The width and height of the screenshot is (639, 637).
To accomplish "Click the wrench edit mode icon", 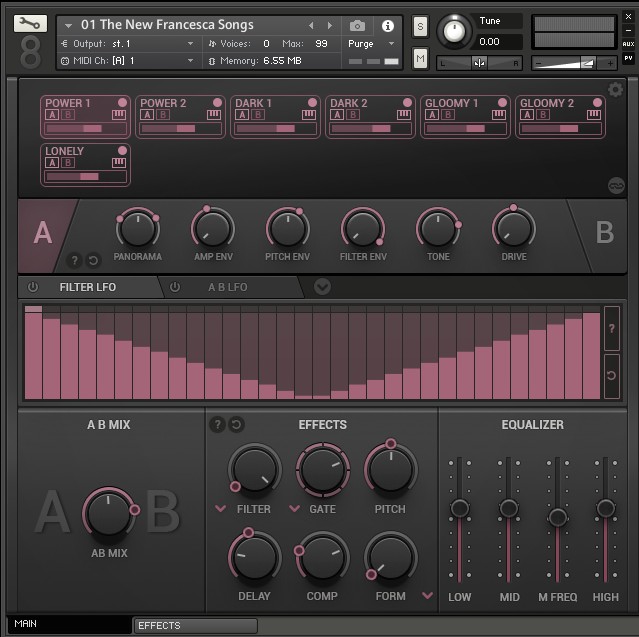I will coord(30,24).
